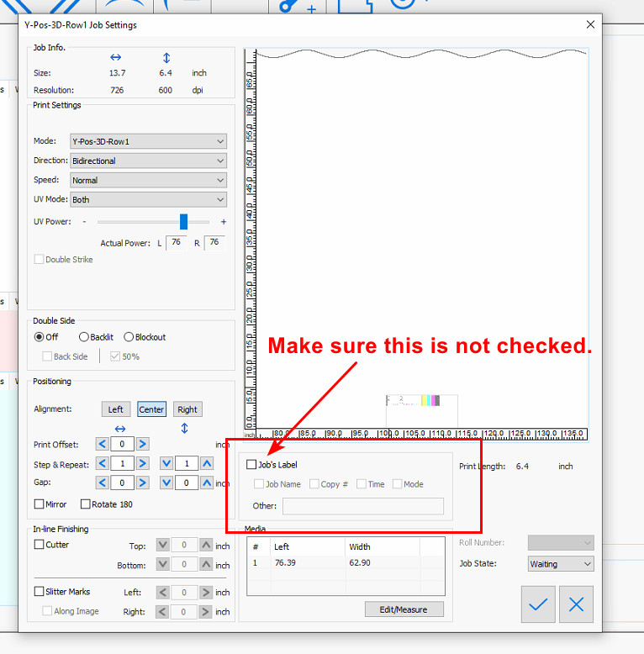Open the Roll Number dropdown

(x=561, y=543)
